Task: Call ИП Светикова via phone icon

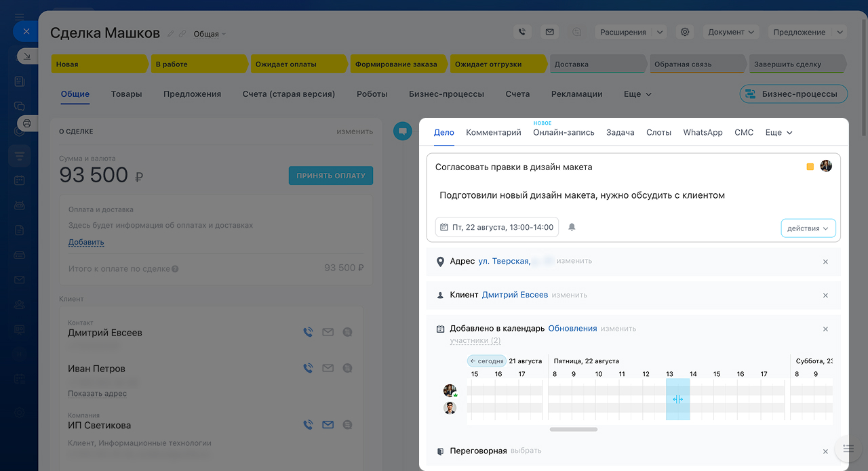Action: click(x=308, y=425)
